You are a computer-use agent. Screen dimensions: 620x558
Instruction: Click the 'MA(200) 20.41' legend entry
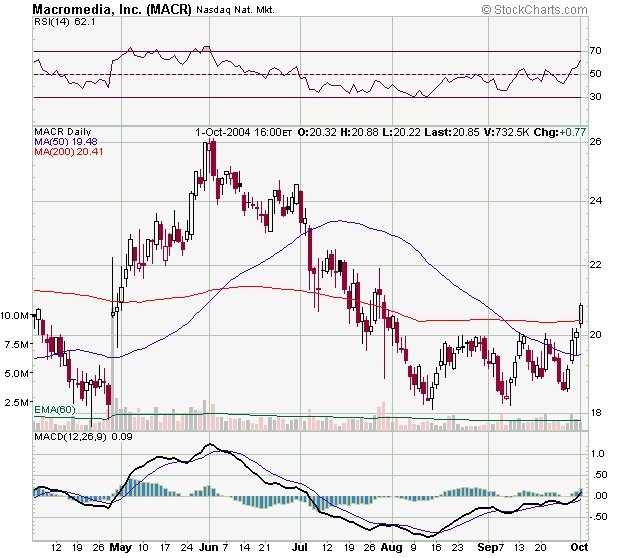point(68,151)
